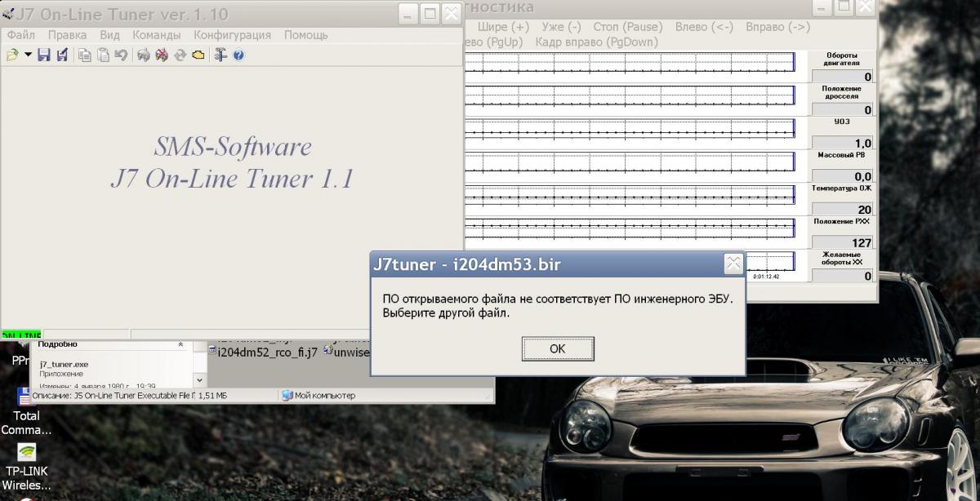Collapse the Подробно details panel
The height and width of the screenshot is (501, 980).
(x=180, y=345)
